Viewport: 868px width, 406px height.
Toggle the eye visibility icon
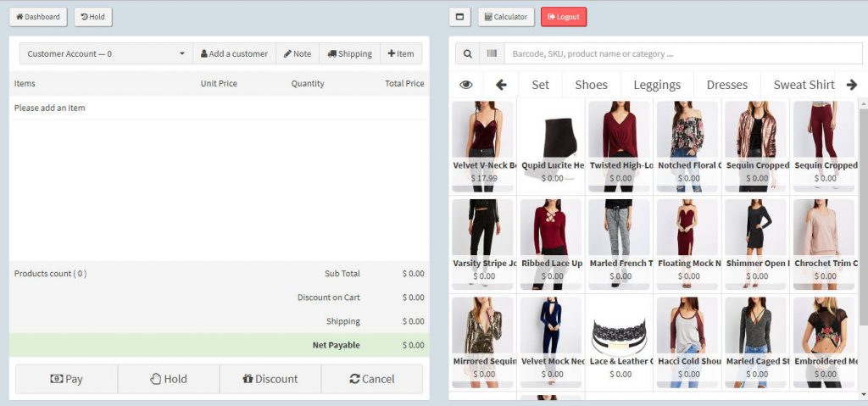466,85
